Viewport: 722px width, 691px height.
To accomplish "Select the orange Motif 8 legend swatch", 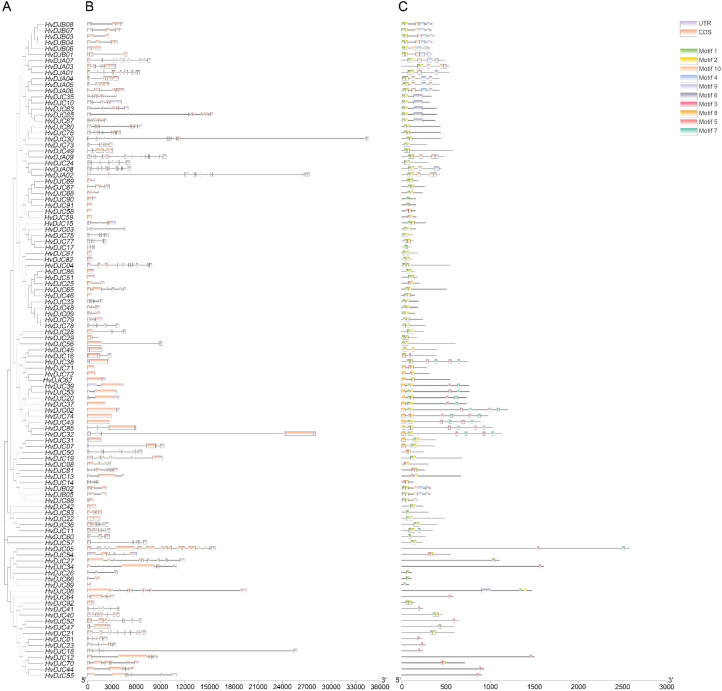I will coord(688,113).
